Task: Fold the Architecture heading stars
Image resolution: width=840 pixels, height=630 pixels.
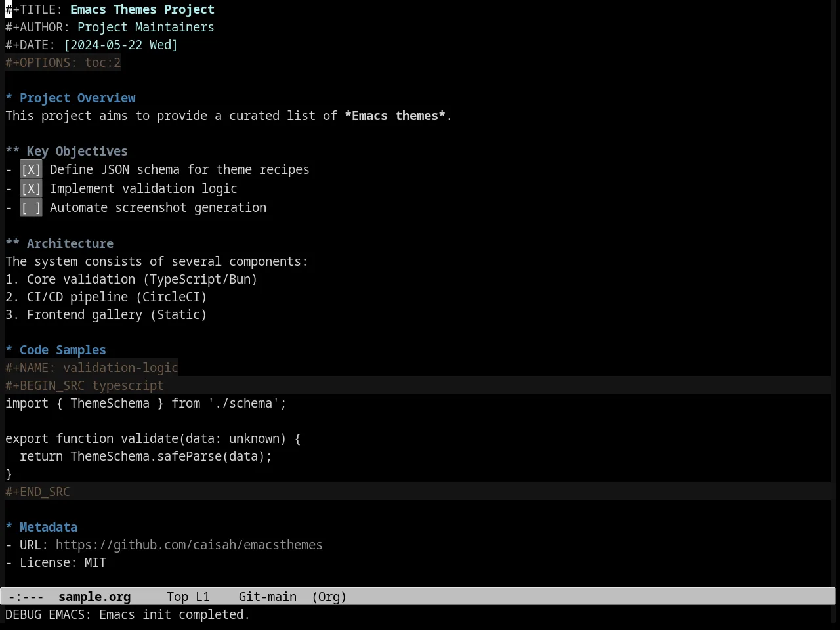Action: [12, 244]
